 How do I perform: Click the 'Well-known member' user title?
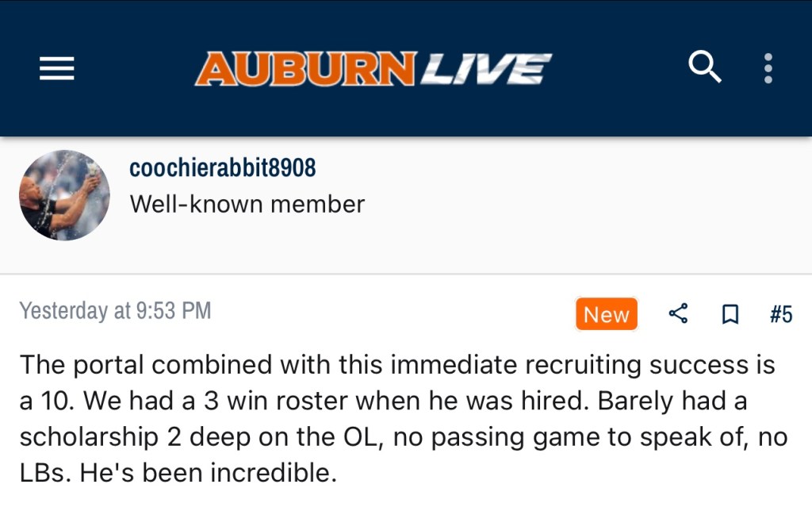(247, 204)
